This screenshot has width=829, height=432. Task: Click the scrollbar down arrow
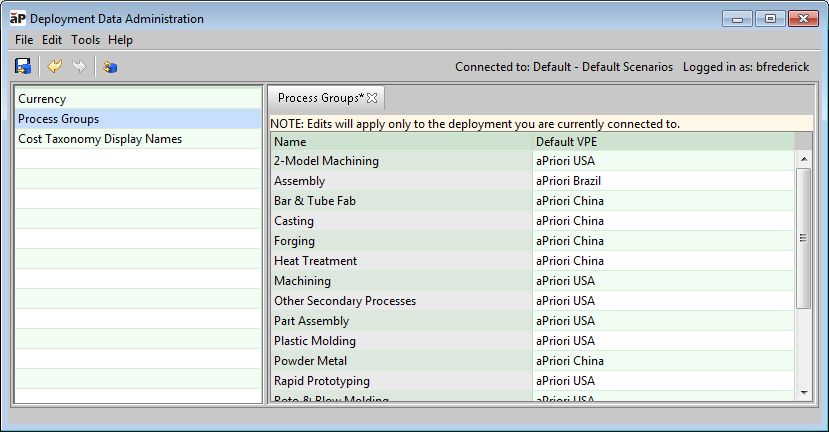point(803,394)
